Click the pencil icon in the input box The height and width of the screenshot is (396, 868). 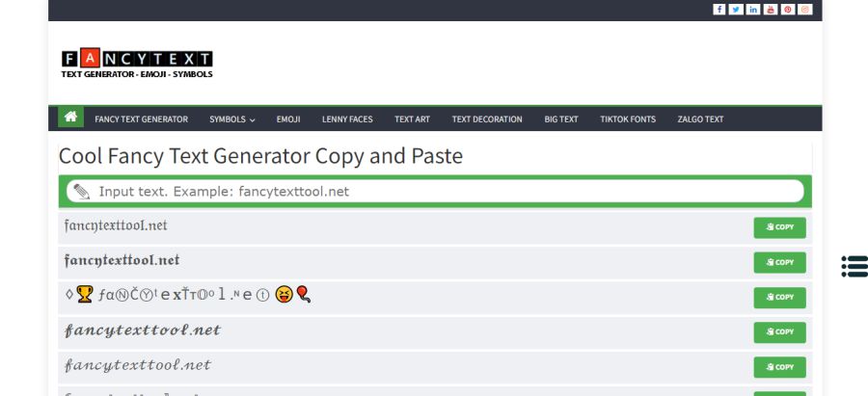[x=82, y=192]
